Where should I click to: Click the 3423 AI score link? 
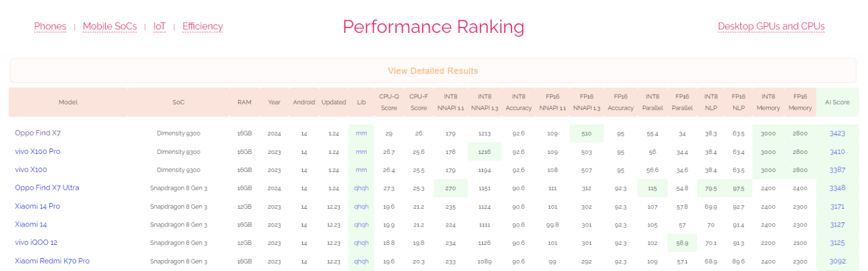coord(837,133)
